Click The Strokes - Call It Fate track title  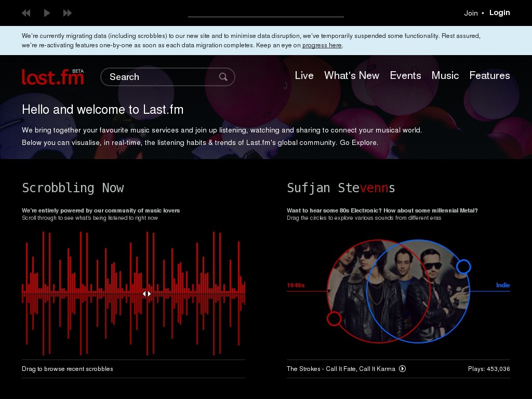tap(341, 369)
